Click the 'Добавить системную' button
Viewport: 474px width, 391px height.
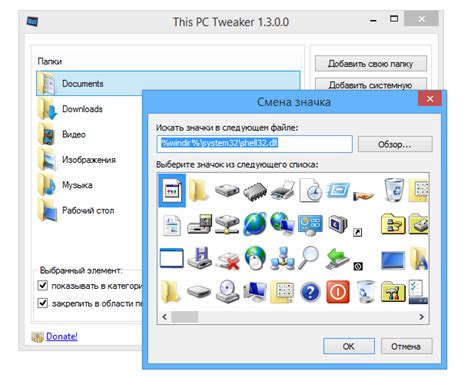pyautogui.click(x=371, y=84)
